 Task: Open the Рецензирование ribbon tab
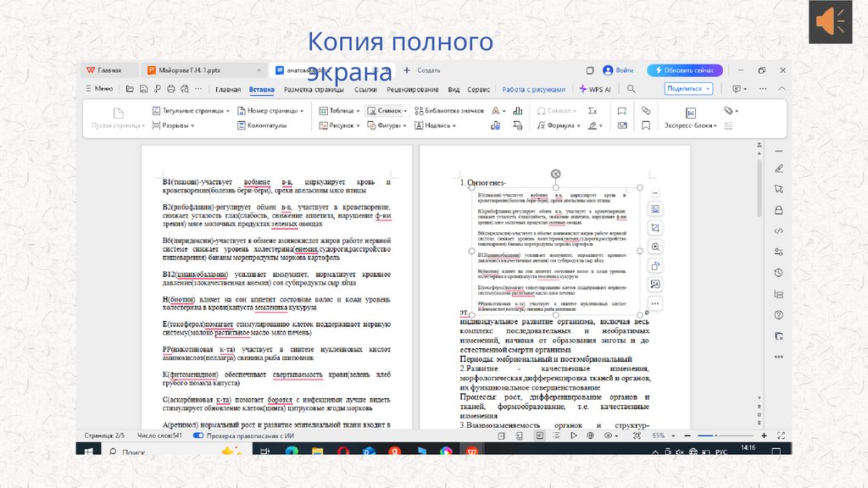413,89
